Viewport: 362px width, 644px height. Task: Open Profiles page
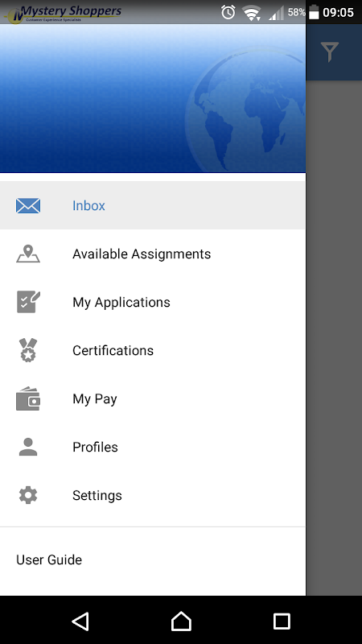tap(153, 447)
